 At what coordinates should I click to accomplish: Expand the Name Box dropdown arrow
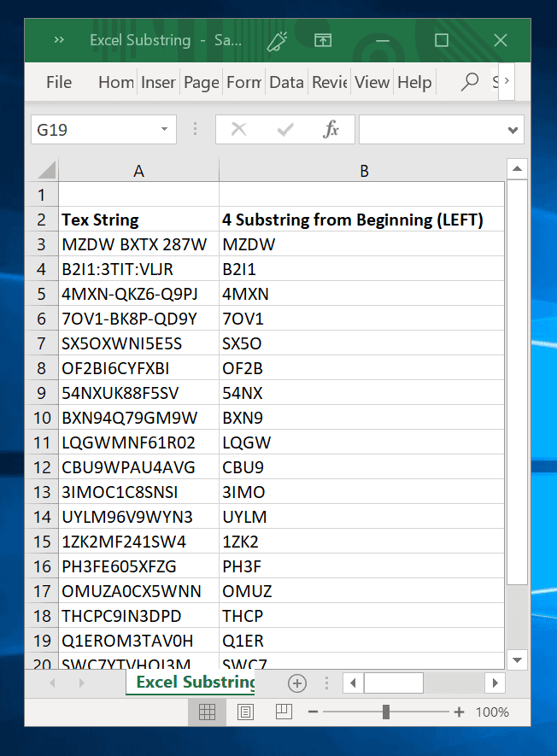[164, 130]
